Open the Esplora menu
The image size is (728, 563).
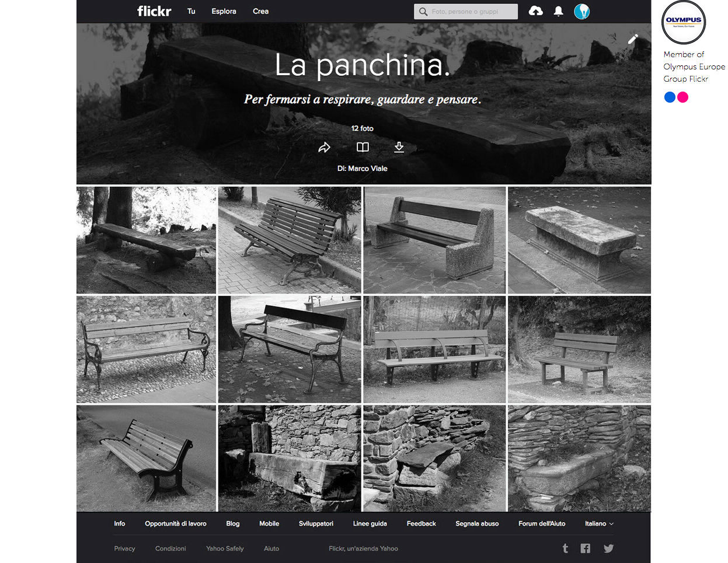pos(224,11)
